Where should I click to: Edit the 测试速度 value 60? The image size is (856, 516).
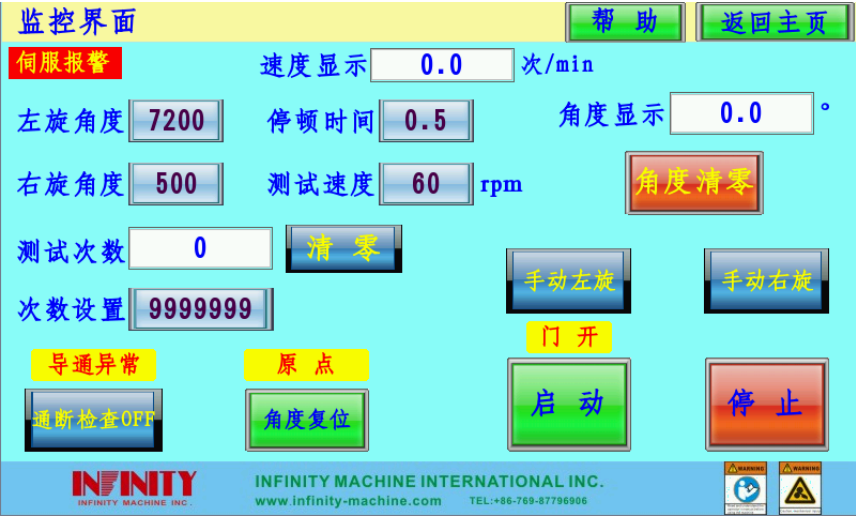point(426,184)
